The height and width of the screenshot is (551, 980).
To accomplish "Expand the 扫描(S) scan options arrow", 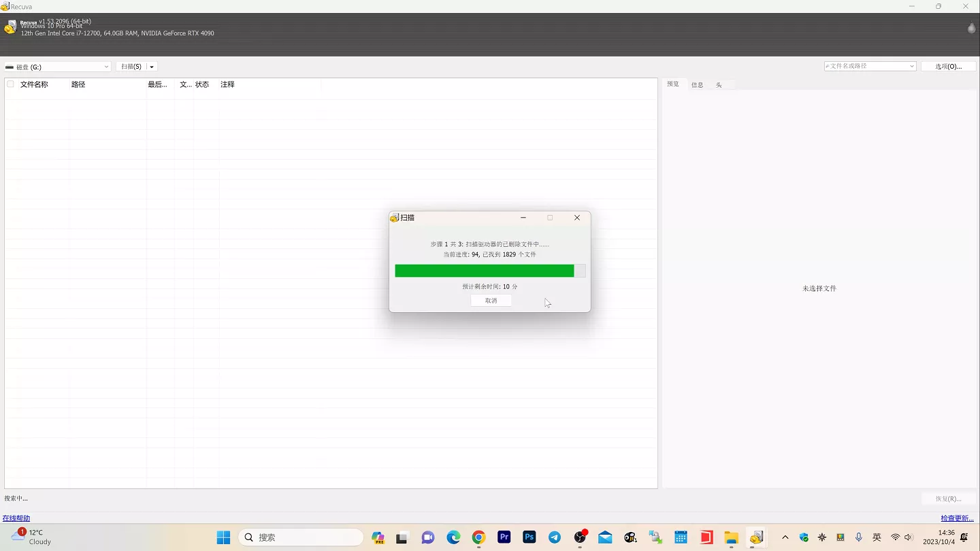I will (152, 67).
